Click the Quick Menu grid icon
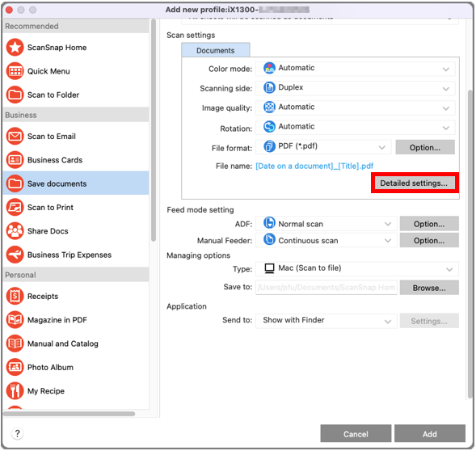This screenshot has height=451, width=476. 15,71
